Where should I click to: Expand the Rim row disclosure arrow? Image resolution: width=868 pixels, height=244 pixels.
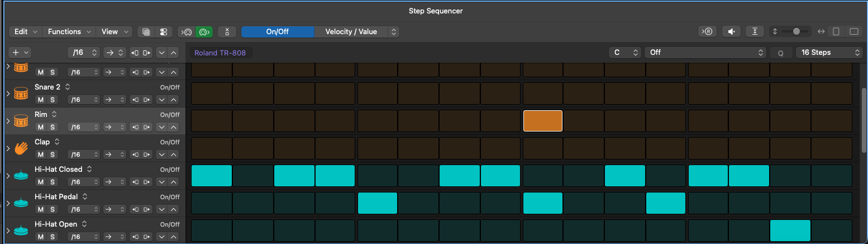pos(8,121)
